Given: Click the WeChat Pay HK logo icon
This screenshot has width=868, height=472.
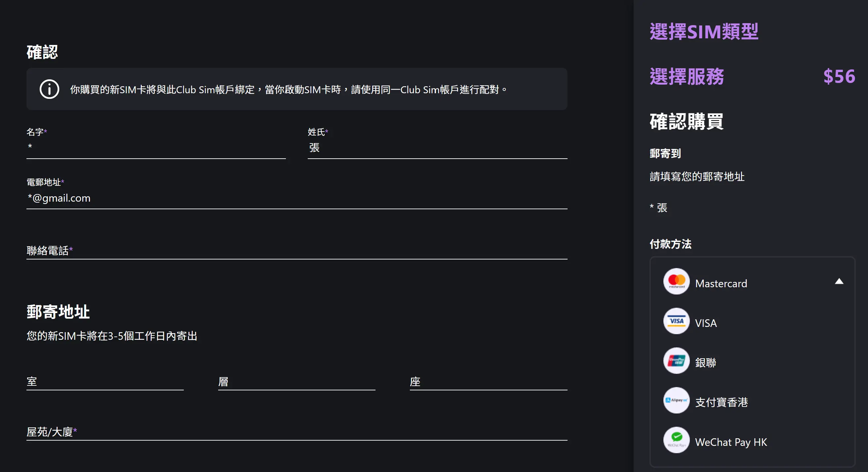Looking at the screenshot, I should click(x=676, y=440).
